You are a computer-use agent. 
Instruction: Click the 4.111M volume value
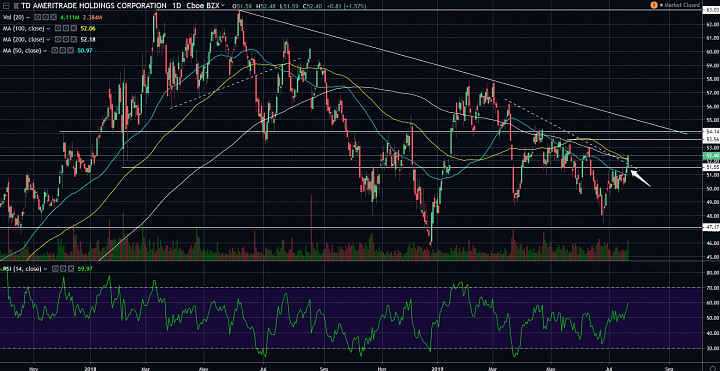[69, 17]
